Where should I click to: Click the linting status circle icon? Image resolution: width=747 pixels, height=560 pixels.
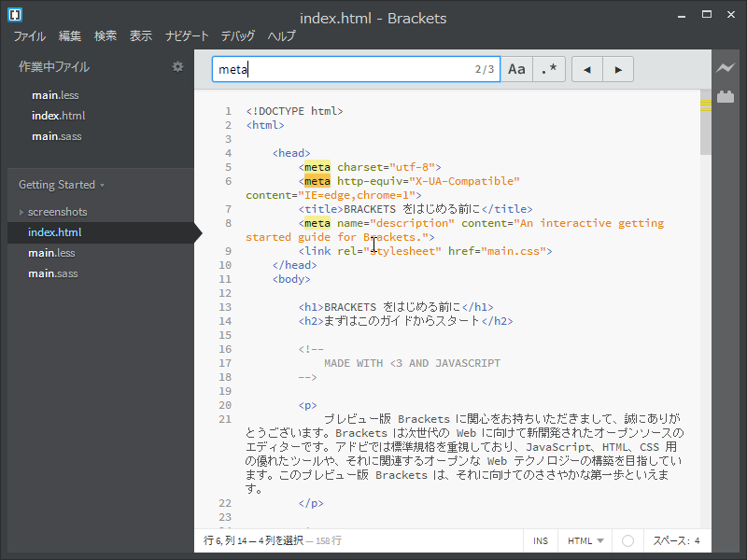click(x=627, y=540)
